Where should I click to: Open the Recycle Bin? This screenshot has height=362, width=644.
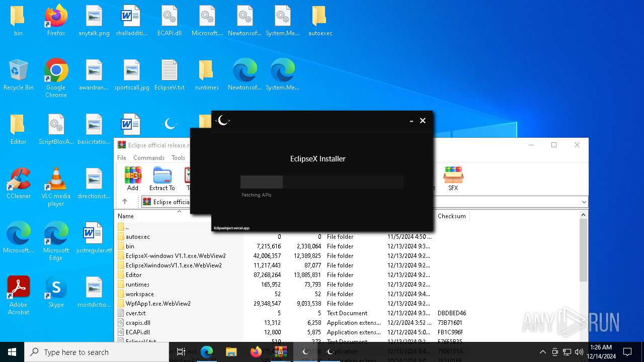18,75
